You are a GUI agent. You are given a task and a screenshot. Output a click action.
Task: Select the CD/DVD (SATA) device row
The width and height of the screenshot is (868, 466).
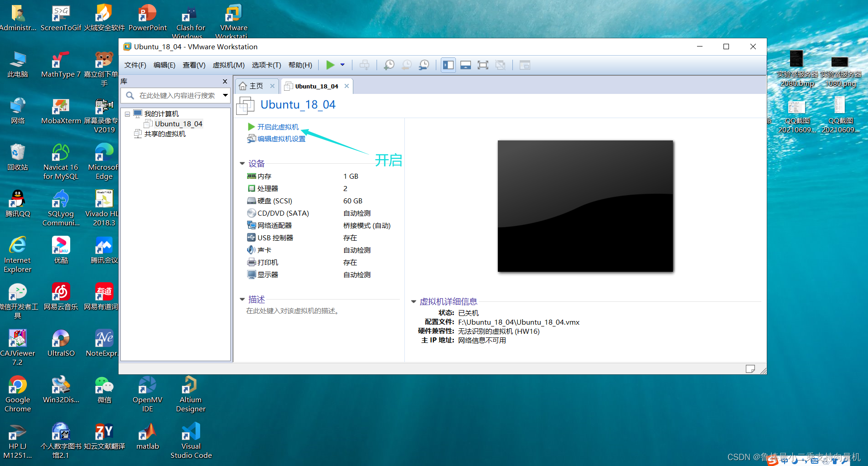click(320, 213)
